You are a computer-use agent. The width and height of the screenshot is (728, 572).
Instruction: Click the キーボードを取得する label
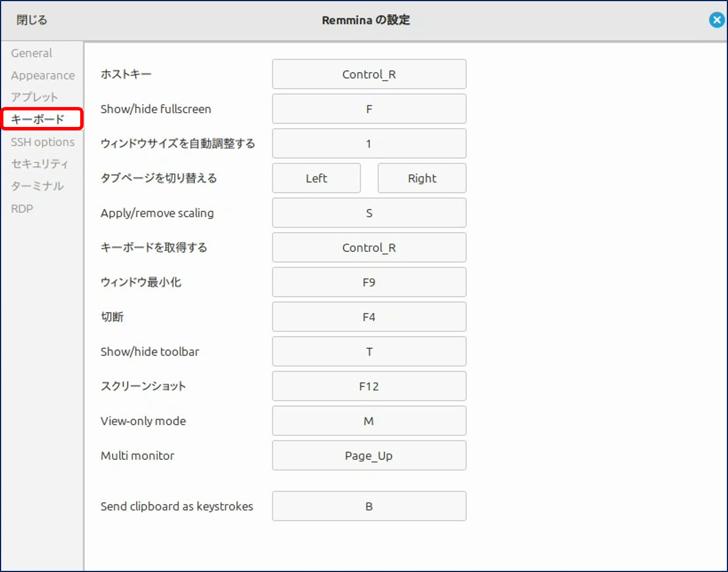tap(154, 248)
